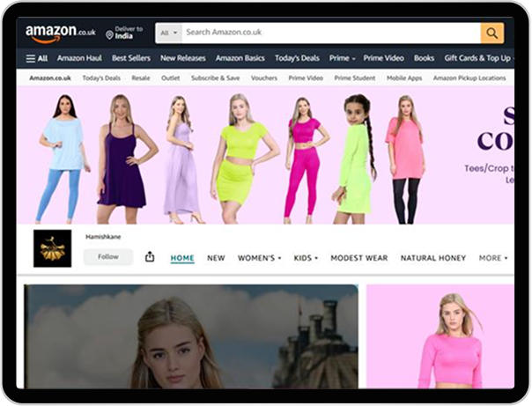532x406 pixels.
Task: Select the HOME store tab
Action: coord(182,258)
